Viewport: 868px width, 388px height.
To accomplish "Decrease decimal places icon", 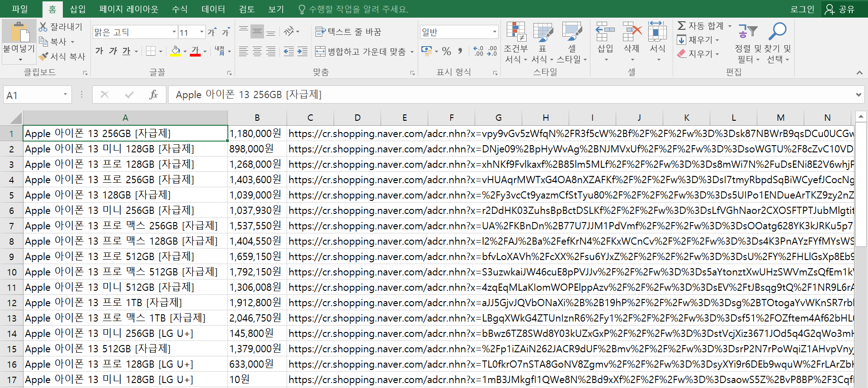I will coord(492,51).
